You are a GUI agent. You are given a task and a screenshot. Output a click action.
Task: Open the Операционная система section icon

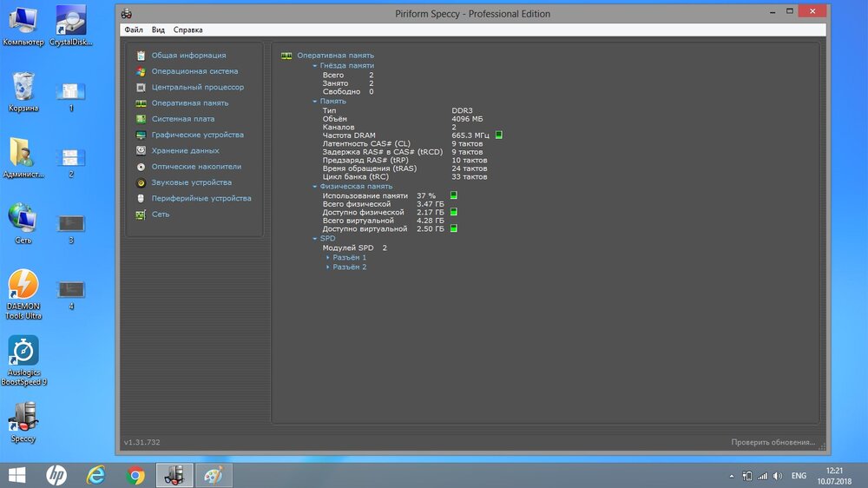point(141,71)
